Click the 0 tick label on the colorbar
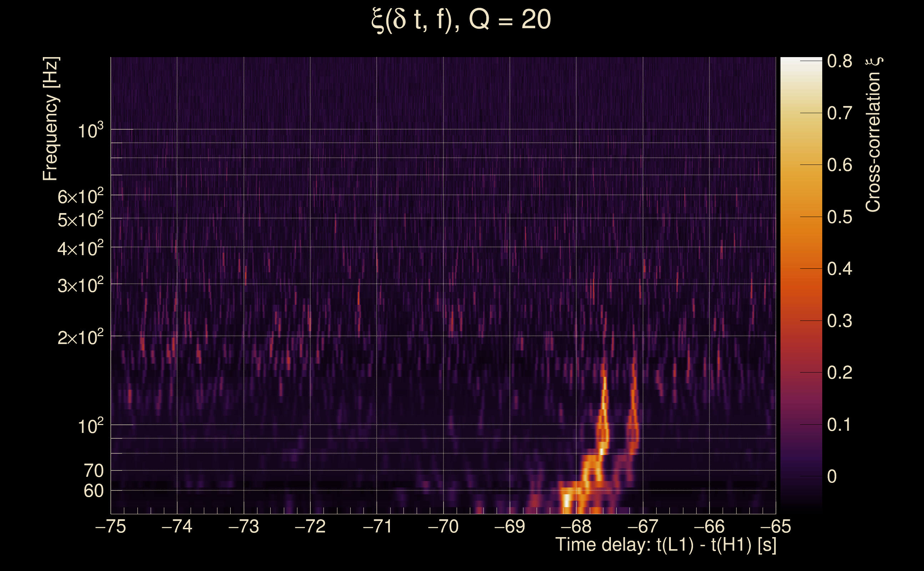This screenshot has height=571, width=924. point(832,476)
